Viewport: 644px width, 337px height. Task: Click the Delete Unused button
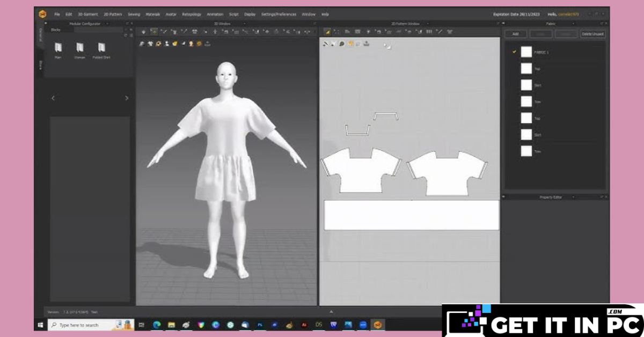click(593, 34)
